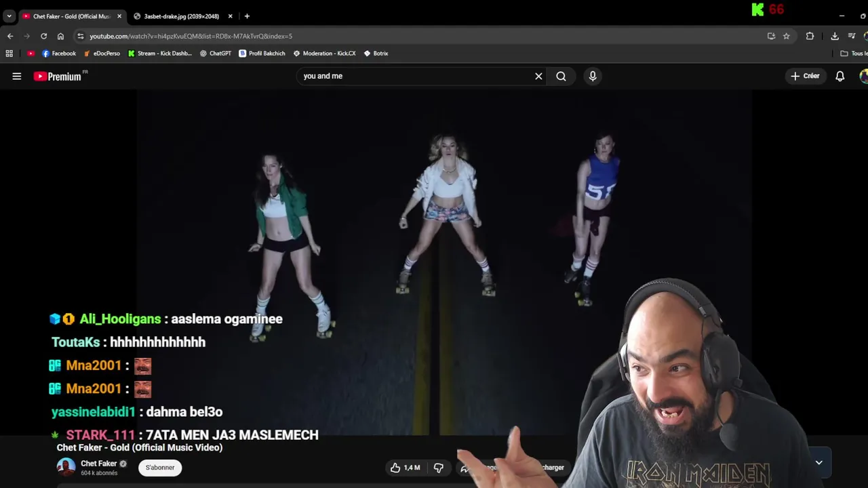Open the Facebook bookmark
Screen dimensions: 868x488
(x=59, y=54)
